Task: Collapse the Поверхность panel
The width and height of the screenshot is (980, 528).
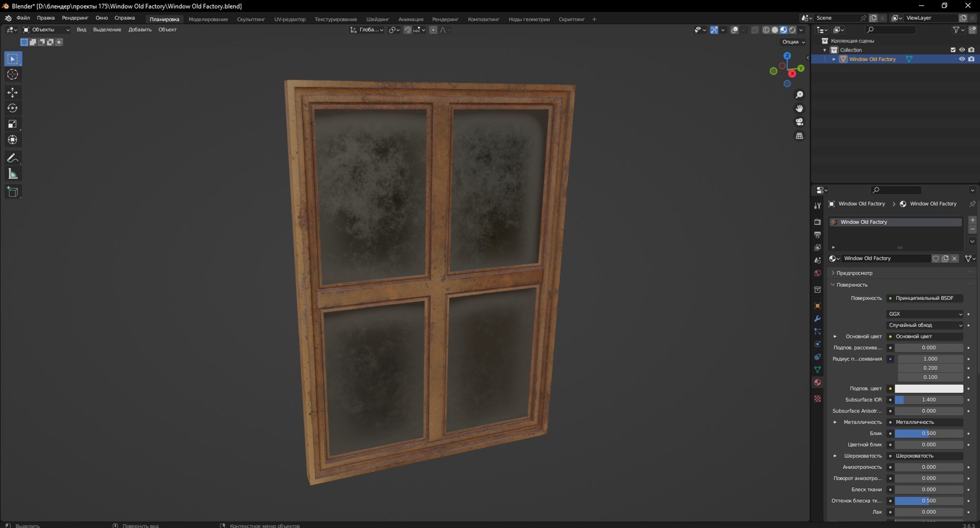Action: pos(852,285)
